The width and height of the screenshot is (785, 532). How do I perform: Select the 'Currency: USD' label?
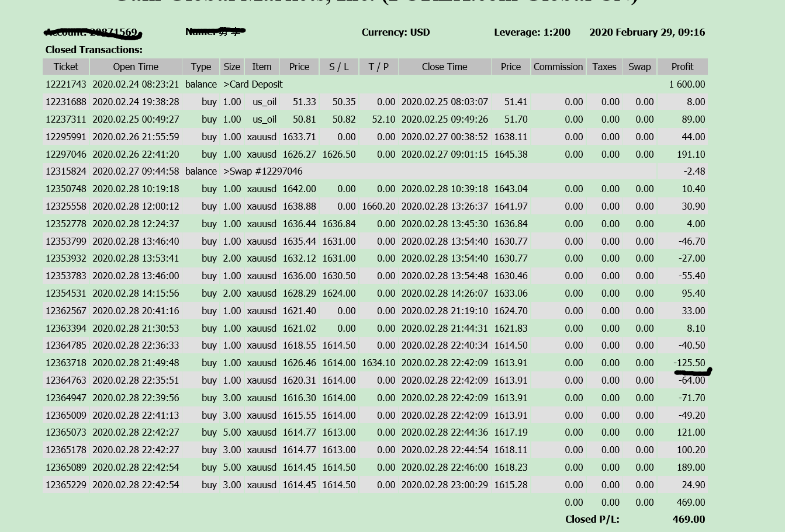click(x=396, y=33)
